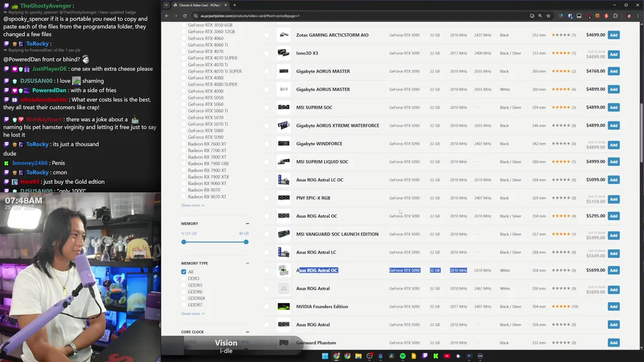
Task: Open the YouTube taskbar icon
Action: coord(447,356)
